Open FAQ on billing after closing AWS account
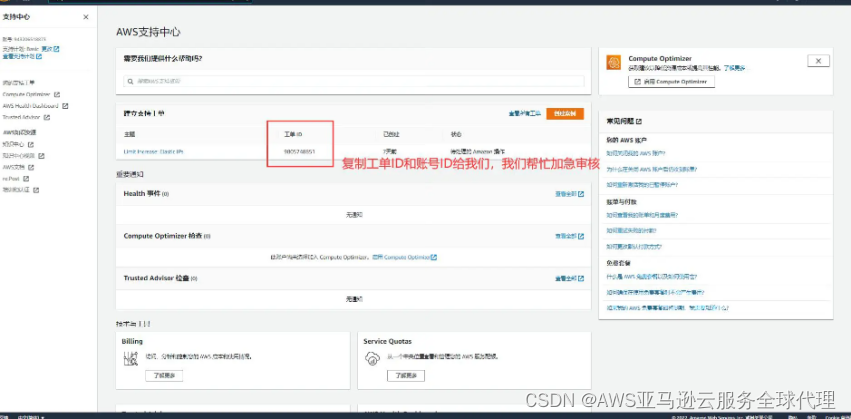851x419 pixels. pyautogui.click(x=651, y=169)
